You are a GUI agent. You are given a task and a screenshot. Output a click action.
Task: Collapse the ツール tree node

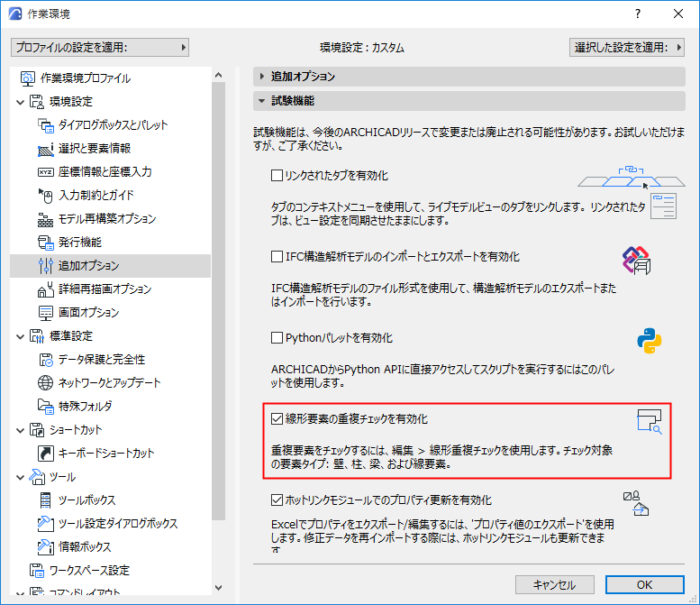(20, 477)
